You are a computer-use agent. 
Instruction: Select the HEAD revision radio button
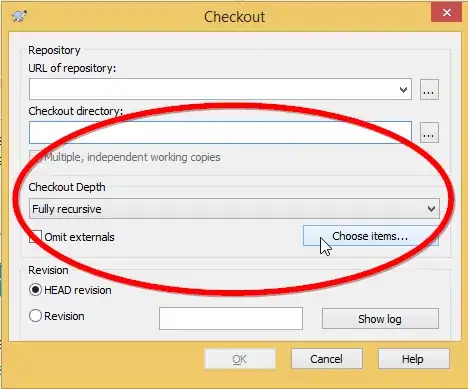35,290
